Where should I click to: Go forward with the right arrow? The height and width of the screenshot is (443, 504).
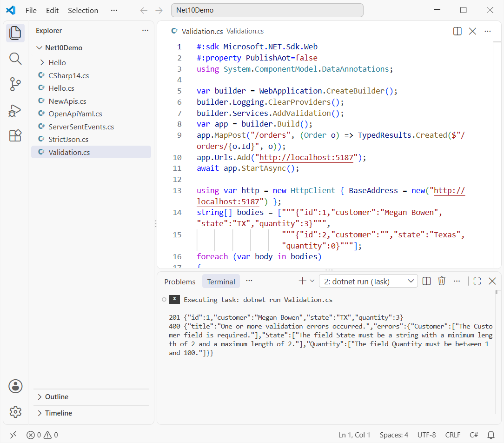[159, 11]
